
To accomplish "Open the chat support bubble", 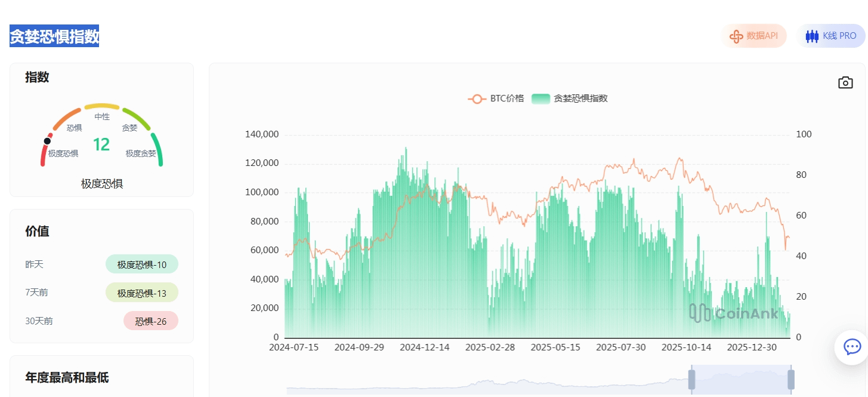I will pyautogui.click(x=851, y=347).
